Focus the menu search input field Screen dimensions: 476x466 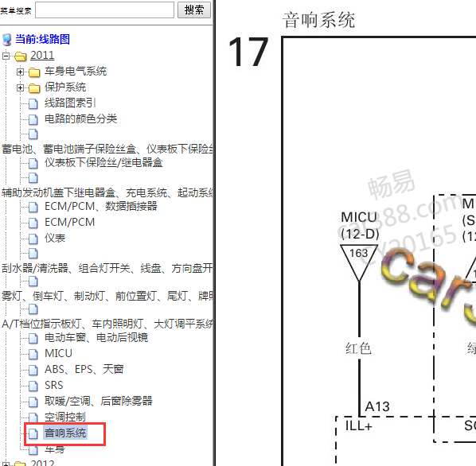point(105,10)
